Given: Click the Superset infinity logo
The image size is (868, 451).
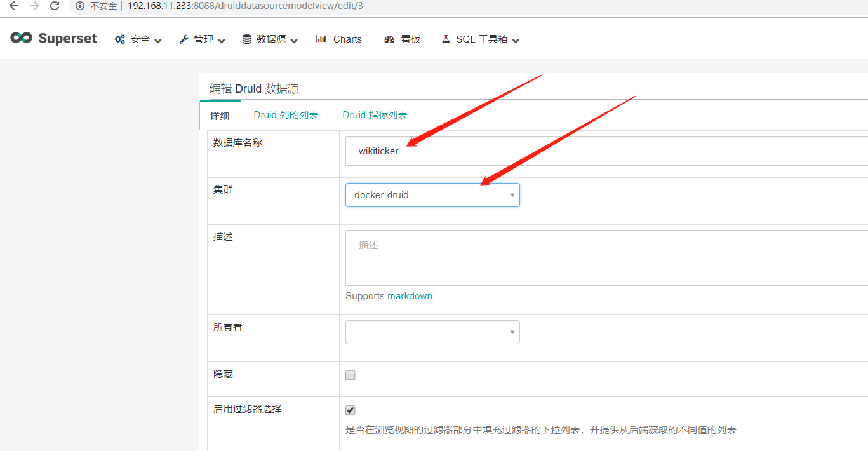Looking at the screenshot, I should [21, 38].
